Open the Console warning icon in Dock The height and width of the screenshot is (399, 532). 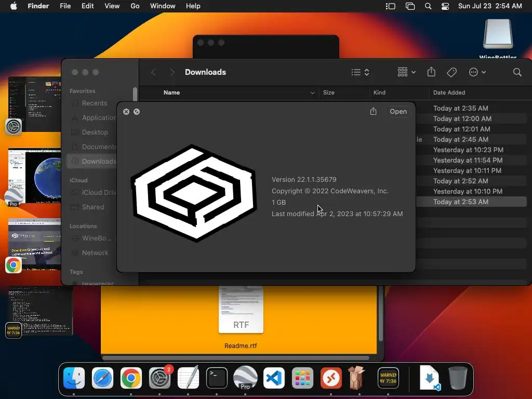(x=388, y=378)
